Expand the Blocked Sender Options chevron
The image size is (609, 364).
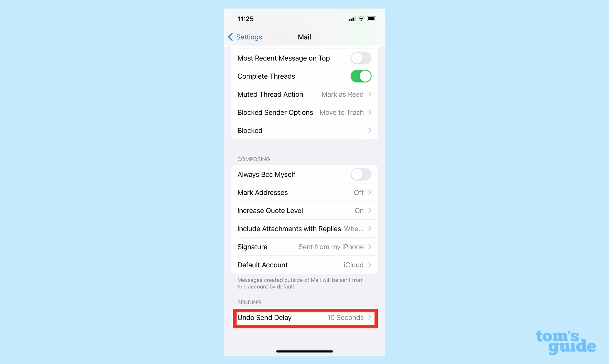[x=370, y=112]
